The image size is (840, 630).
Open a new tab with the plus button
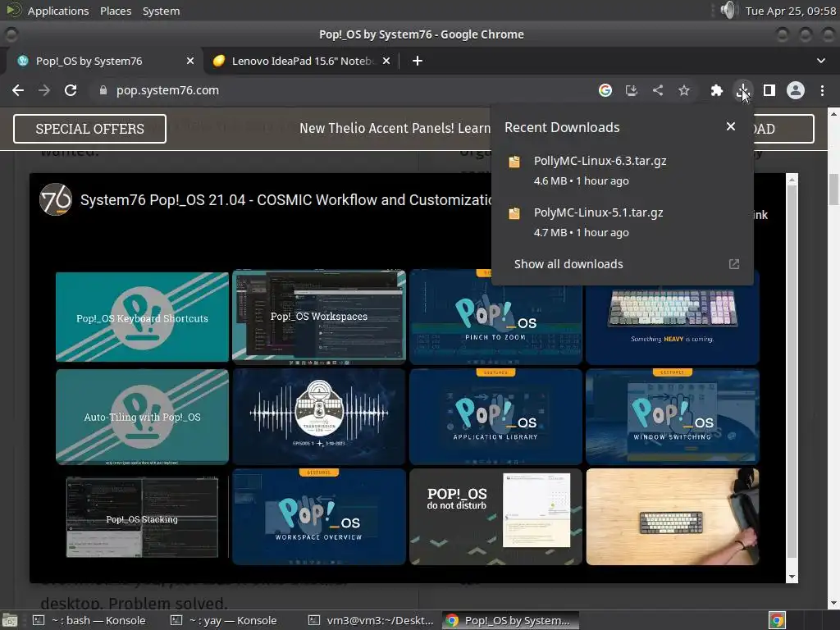(x=418, y=61)
